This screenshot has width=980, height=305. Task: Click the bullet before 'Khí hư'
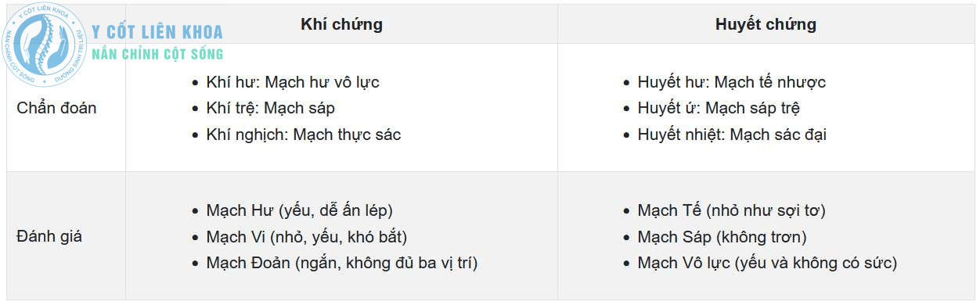(196, 83)
